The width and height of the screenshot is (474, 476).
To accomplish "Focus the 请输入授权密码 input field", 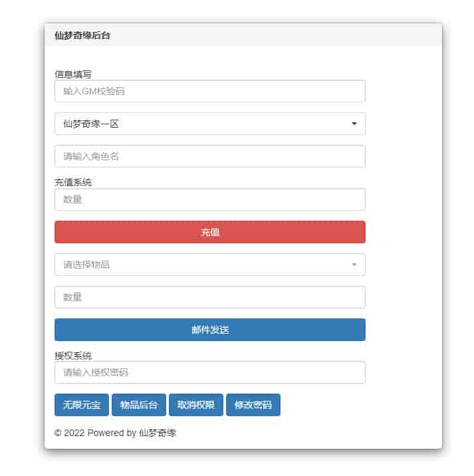I will 209,372.
